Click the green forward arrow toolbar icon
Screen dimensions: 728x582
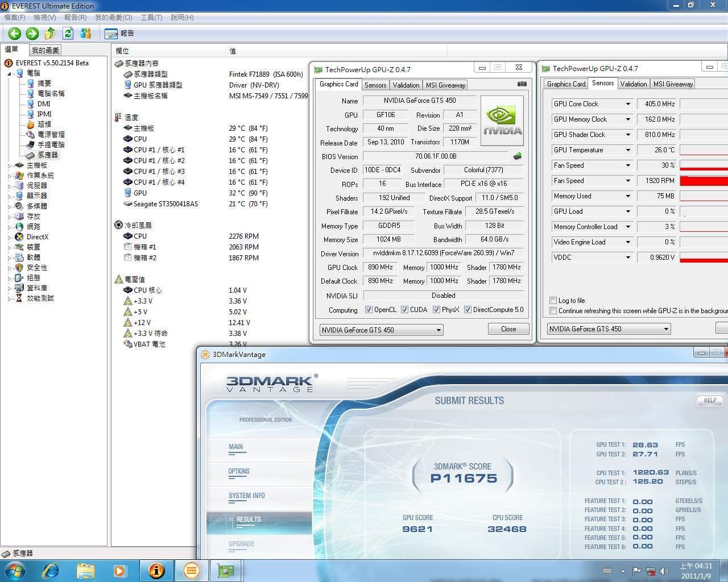32,34
